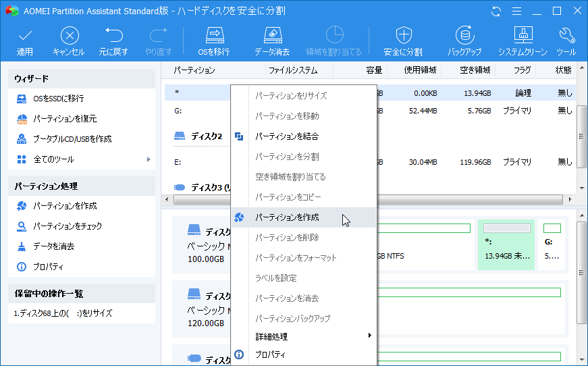Choose パーティションを分割 from context menu
Viewport: 588px width, 366px height.
(304, 157)
